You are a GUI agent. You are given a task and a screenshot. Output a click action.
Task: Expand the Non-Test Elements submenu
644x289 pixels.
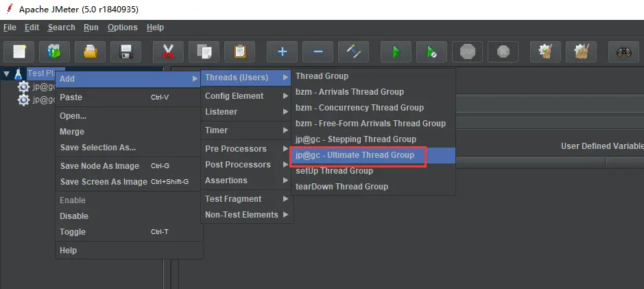[247, 215]
